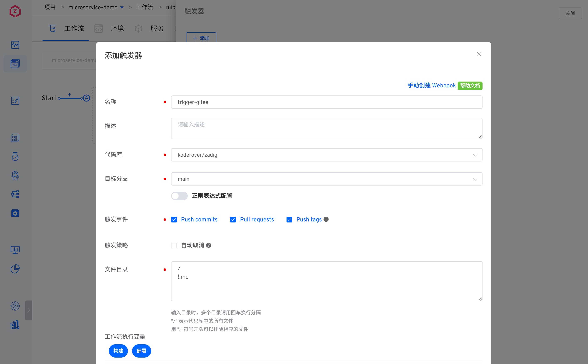Viewport: 588px width, 364px height.
Task: Open the 目标分支 main dropdown
Action: pos(327,179)
